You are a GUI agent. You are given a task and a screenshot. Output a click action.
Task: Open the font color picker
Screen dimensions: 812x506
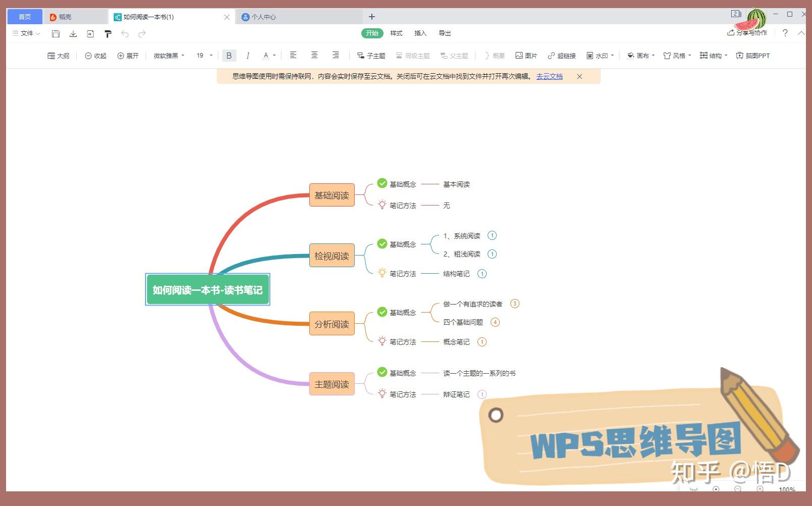click(x=268, y=55)
